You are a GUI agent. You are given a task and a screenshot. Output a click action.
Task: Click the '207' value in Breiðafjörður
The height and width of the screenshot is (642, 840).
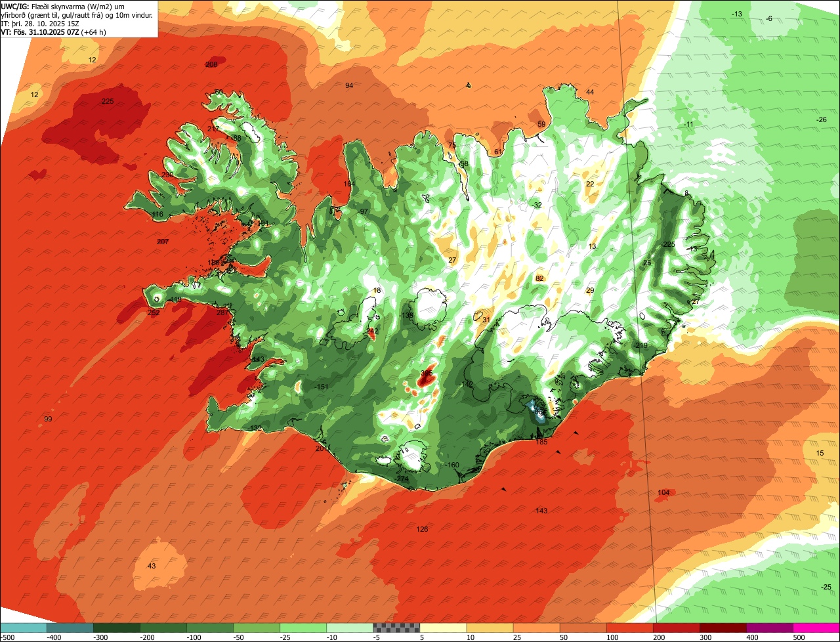point(163,242)
